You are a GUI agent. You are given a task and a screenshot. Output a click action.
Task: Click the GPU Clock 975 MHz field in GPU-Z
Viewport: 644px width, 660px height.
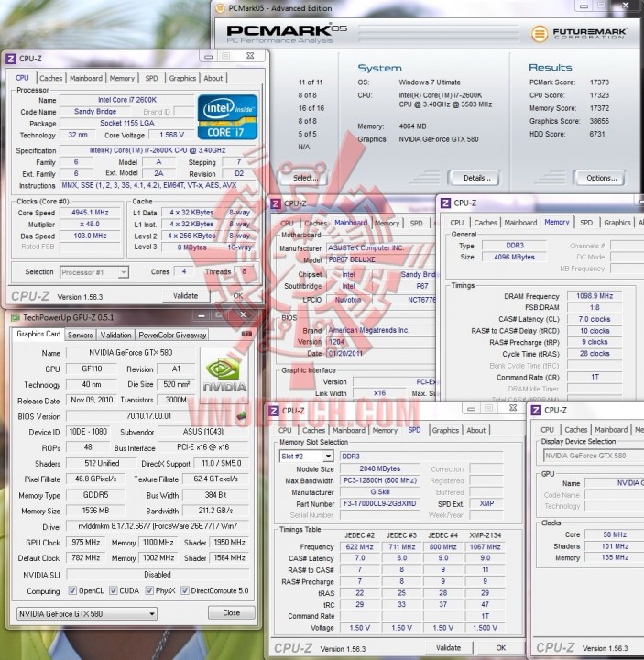click(x=86, y=542)
